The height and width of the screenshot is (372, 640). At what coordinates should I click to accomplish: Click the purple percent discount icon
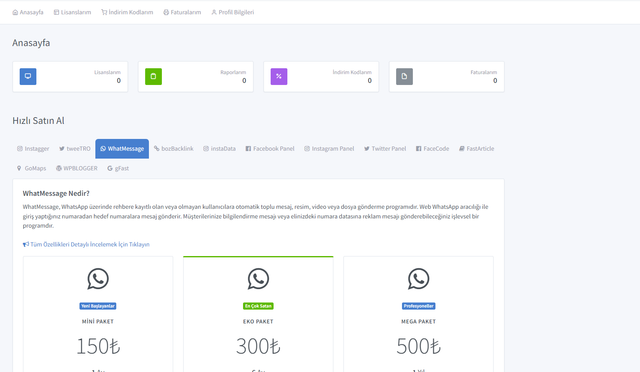point(279,76)
